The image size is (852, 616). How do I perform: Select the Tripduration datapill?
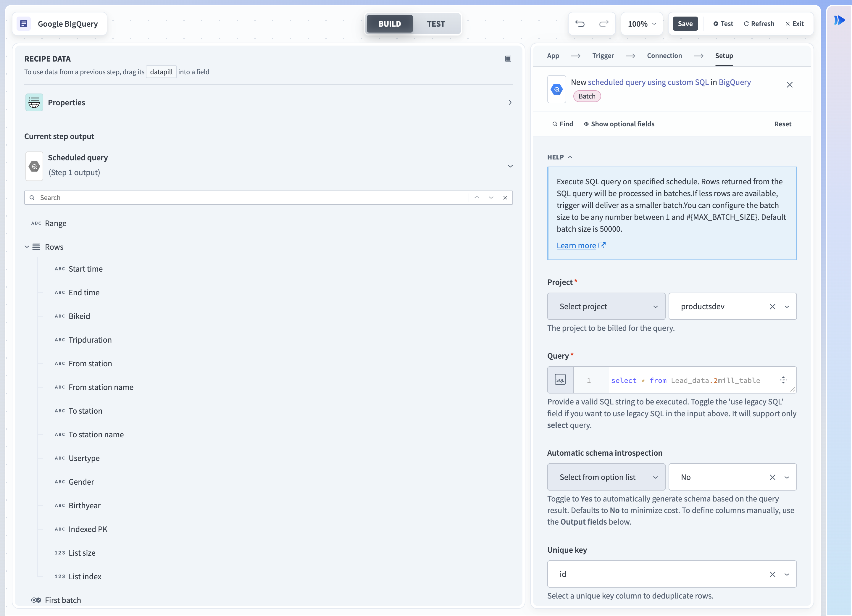click(90, 340)
